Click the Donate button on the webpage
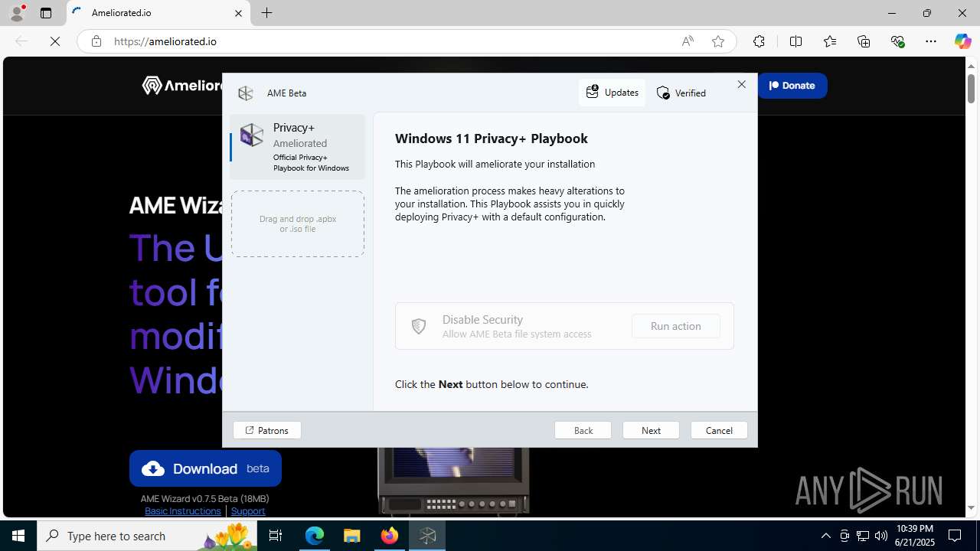Viewport: 980px width, 551px height. coord(792,86)
